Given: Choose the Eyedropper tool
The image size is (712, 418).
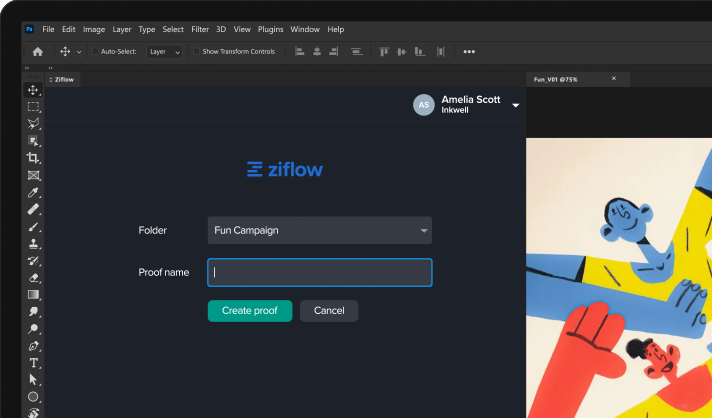Looking at the screenshot, I should coord(33,192).
